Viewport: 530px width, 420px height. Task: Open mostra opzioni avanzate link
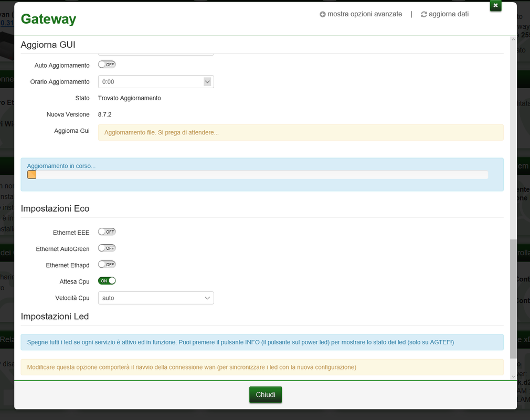361,14
